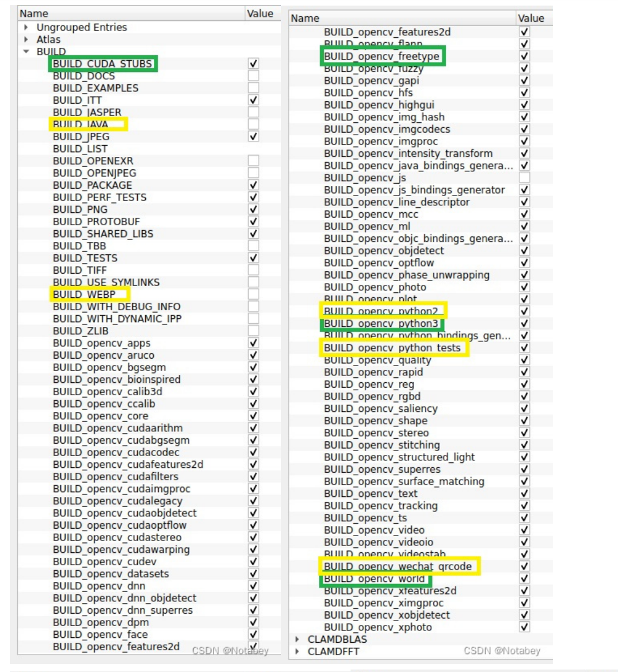618x672 pixels.
Task: Enable the BUILD_WITH_DEBUG_INFO checkbox
Action: [253, 307]
